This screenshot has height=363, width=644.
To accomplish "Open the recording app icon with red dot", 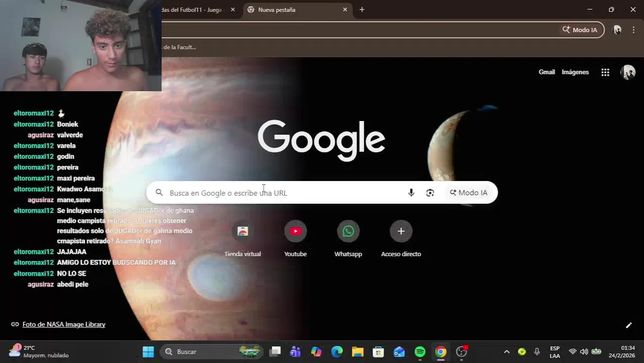I will pos(462,351).
